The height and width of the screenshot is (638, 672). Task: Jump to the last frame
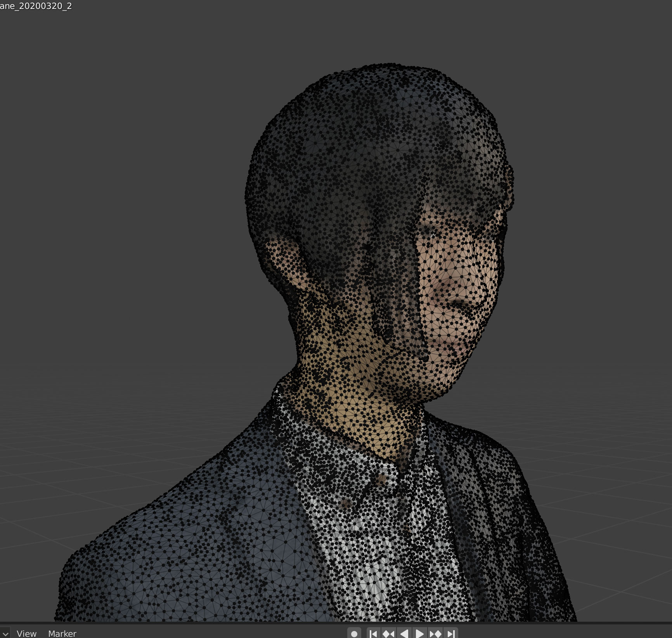tap(451, 634)
